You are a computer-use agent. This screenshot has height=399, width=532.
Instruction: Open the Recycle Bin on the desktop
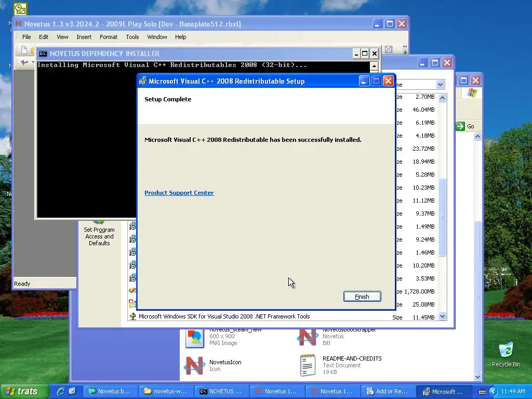[506, 354]
